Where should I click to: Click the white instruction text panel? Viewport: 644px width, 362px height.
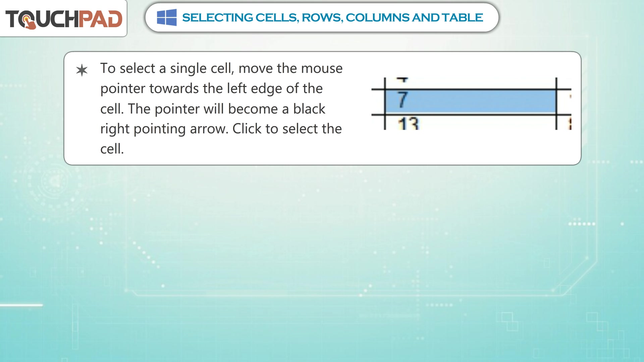point(322,108)
